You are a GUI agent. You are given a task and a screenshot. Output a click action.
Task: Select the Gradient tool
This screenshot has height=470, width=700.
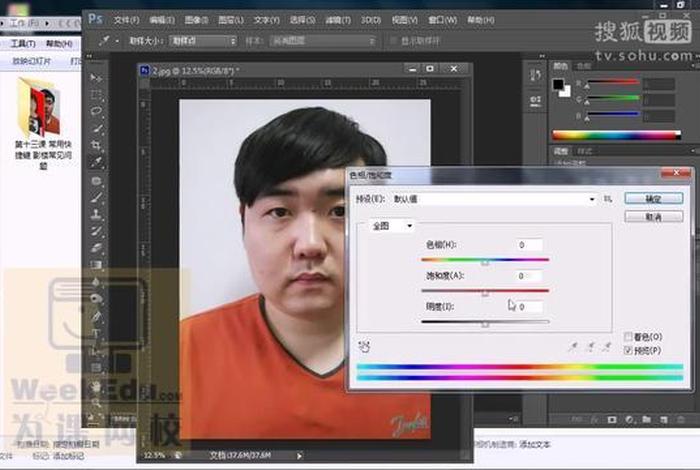pyautogui.click(x=96, y=264)
